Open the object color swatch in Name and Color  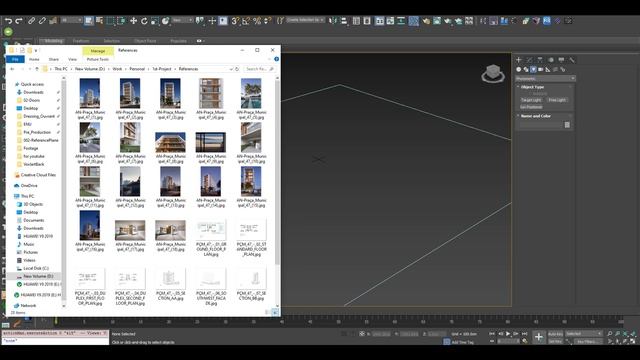[567, 125]
